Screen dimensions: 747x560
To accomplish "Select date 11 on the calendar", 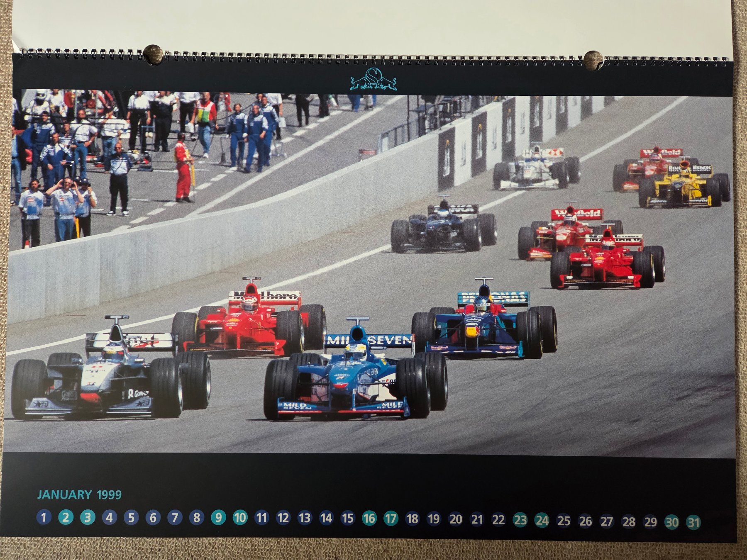I will (x=261, y=518).
